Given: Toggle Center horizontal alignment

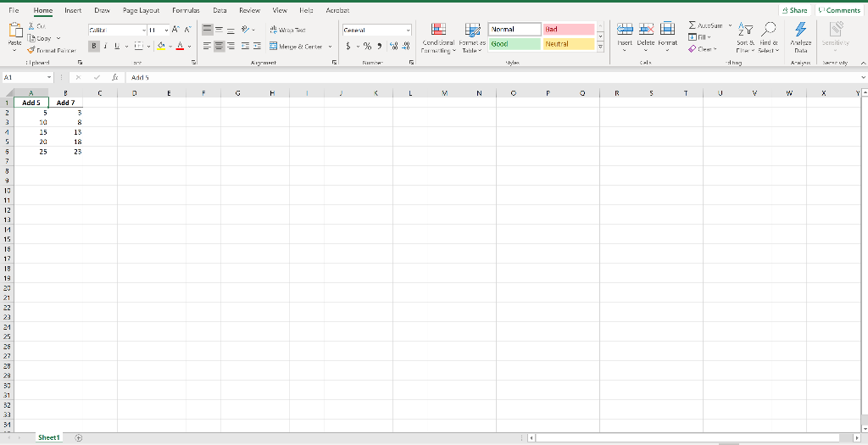Looking at the screenshot, I should 220,47.
